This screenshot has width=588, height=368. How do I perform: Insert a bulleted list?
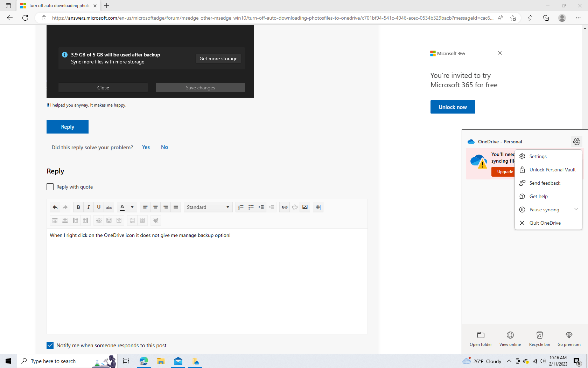click(251, 207)
